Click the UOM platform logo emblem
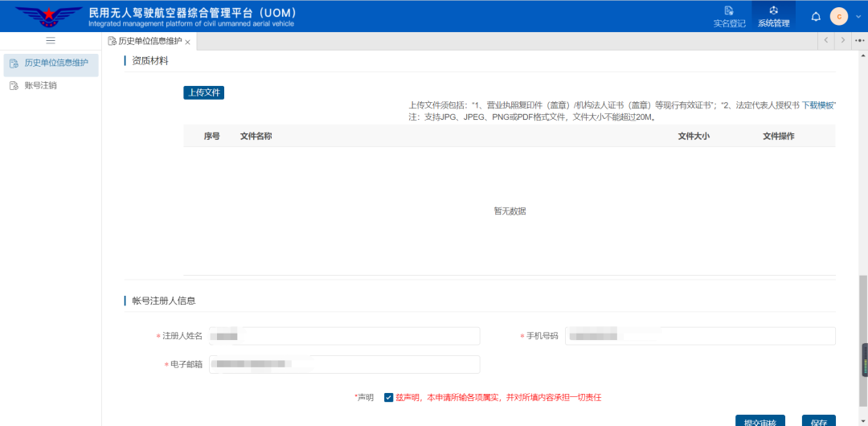868x426 pixels. [x=49, y=16]
